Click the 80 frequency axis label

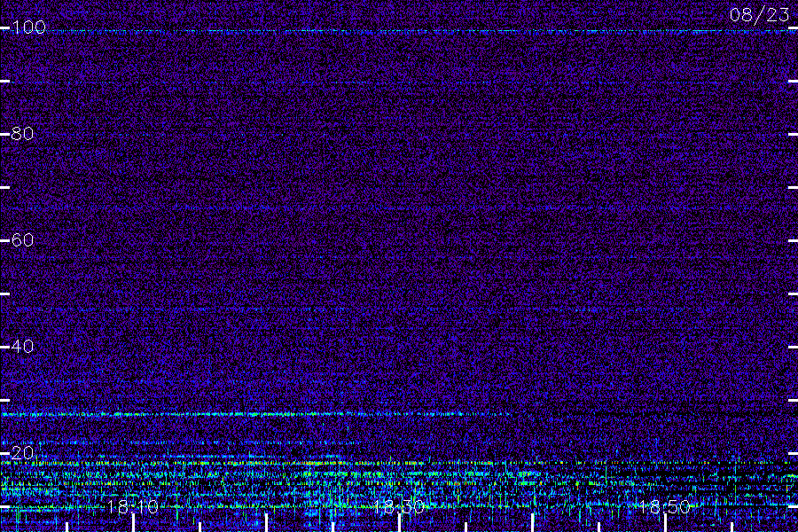(22, 134)
